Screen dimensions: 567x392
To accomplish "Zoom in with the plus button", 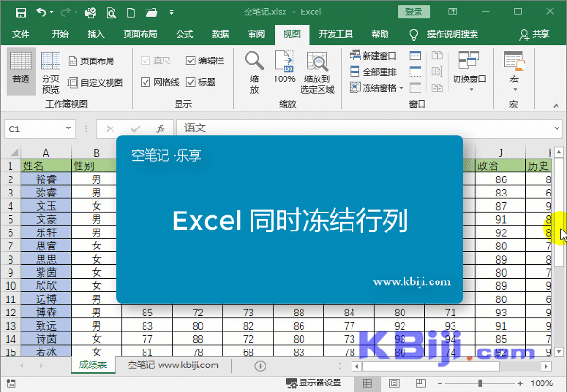I will (x=520, y=383).
